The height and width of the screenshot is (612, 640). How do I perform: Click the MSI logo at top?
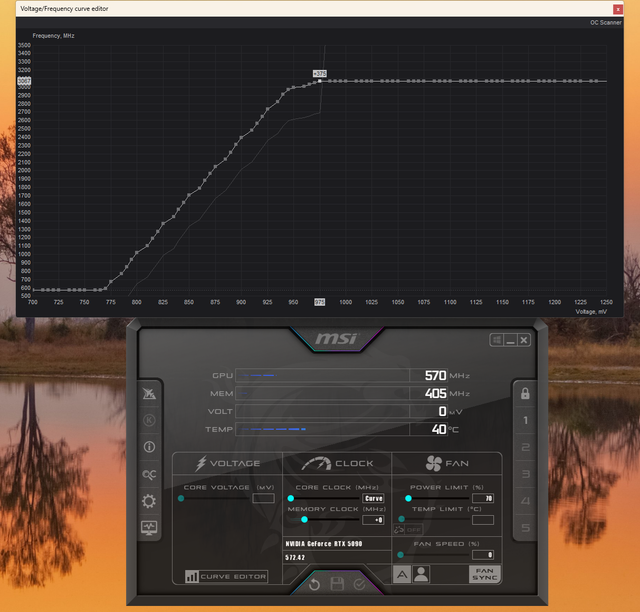[x=337, y=338]
